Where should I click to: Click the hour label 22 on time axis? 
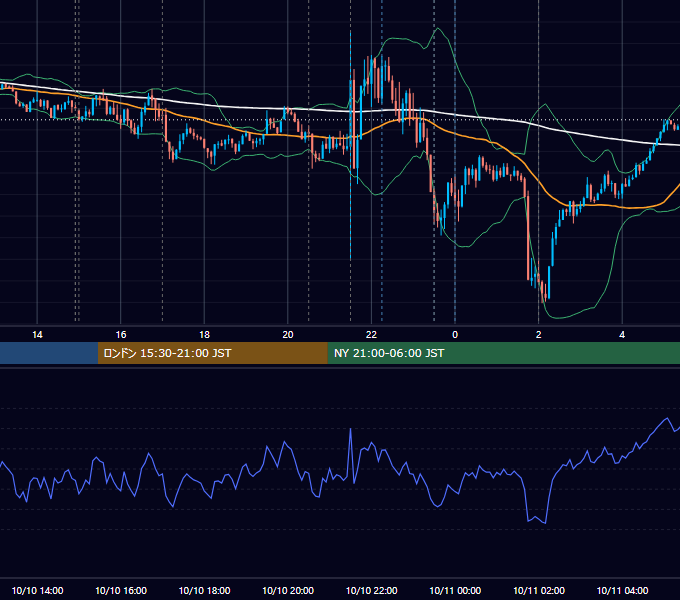(371, 335)
